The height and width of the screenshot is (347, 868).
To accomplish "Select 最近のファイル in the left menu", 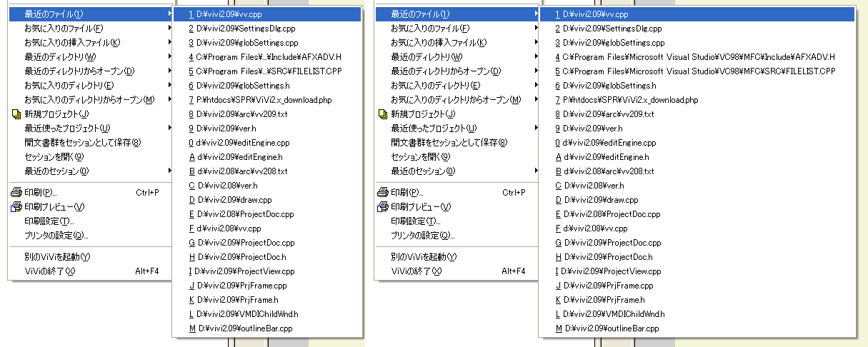I will click(x=91, y=14).
